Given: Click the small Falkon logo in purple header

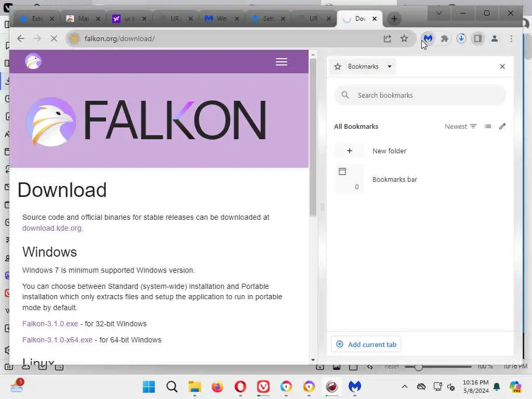Looking at the screenshot, I should pyautogui.click(x=33, y=61).
